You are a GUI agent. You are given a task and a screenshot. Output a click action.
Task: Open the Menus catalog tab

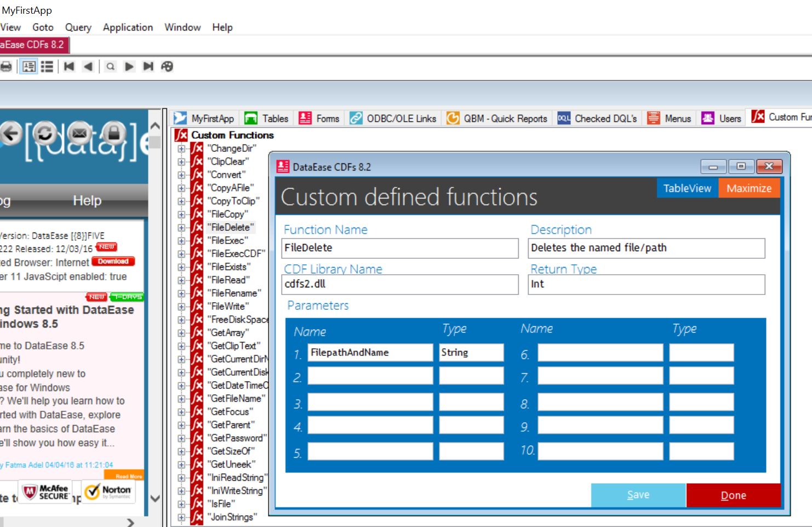click(x=669, y=118)
